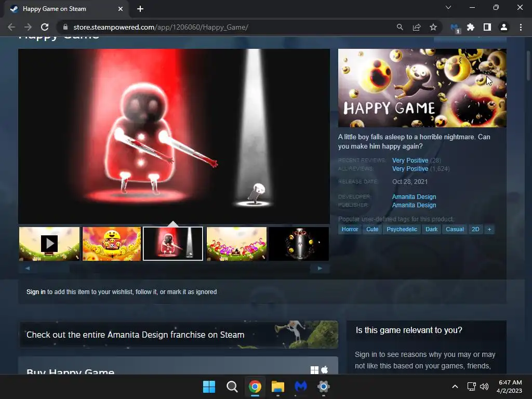Viewport: 532px width, 399px height.
Task: Select the Dark tag
Action: (432, 229)
